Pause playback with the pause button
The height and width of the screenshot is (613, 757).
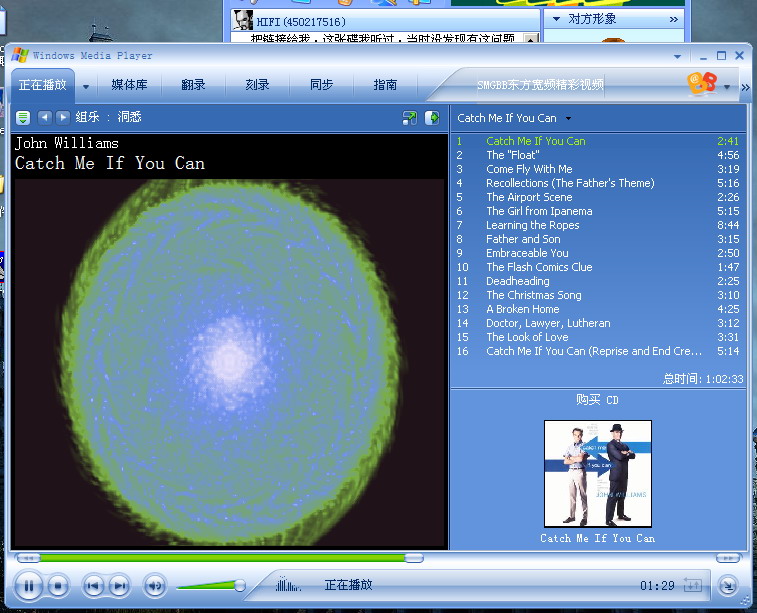coord(28,586)
